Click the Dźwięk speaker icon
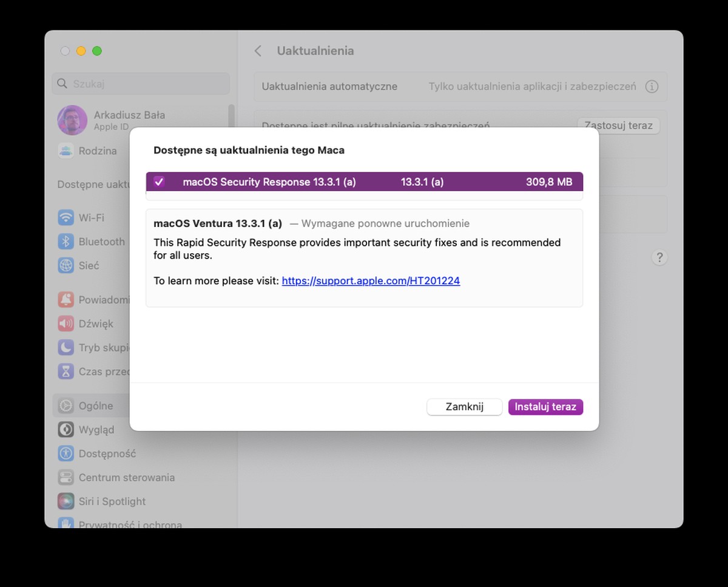Viewport: 728px width, 587px height. [x=66, y=324]
